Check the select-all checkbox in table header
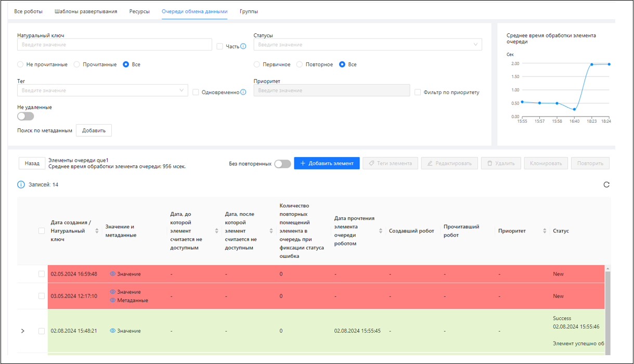The width and height of the screenshot is (634, 364). 42,231
